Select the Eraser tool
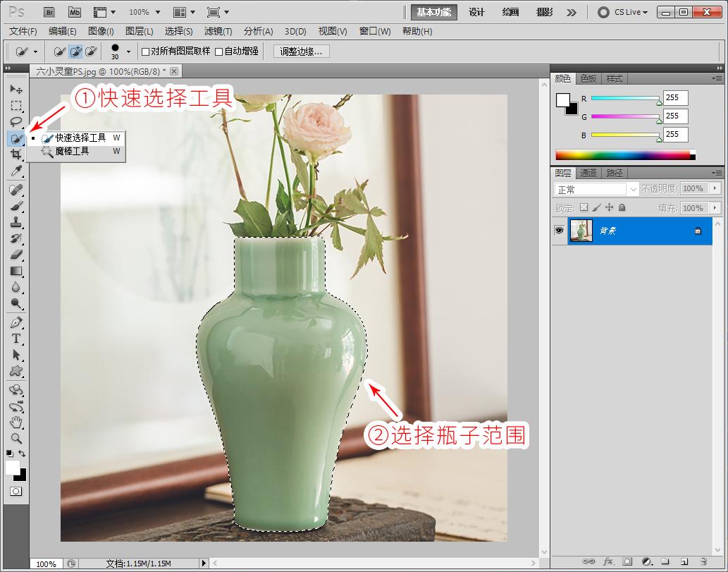 16,255
